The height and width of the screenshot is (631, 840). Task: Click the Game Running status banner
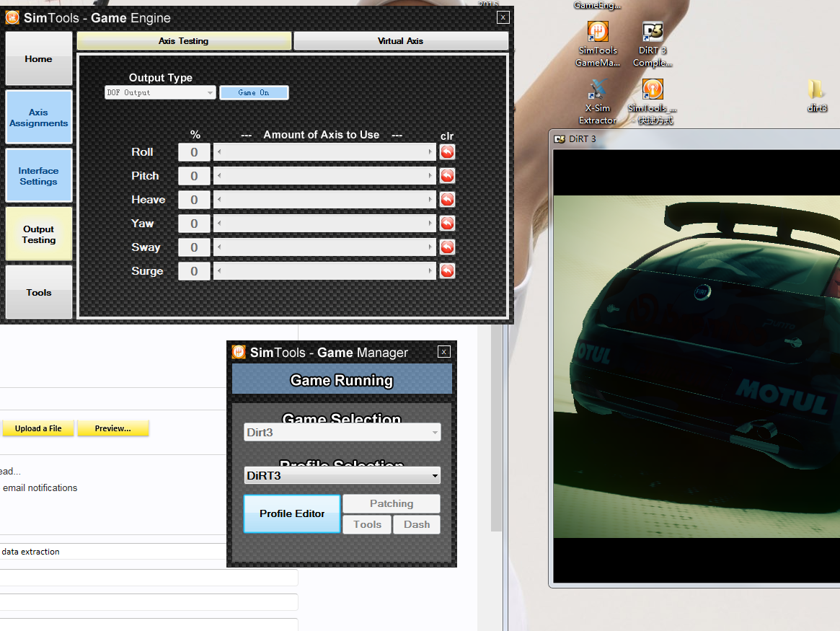coord(342,380)
